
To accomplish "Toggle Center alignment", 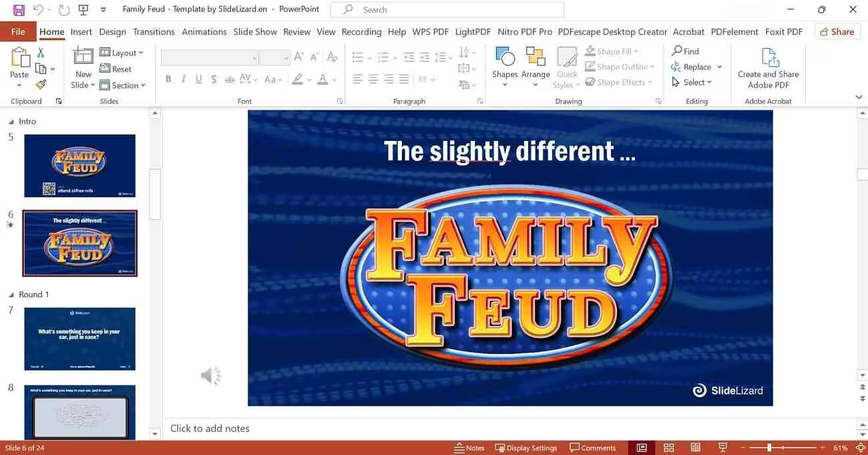I will (373, 79).
